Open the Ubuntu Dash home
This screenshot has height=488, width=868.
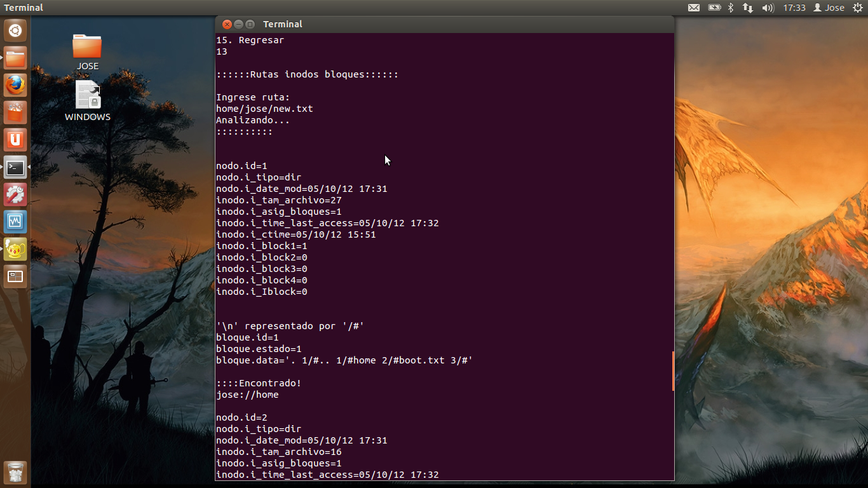(15, 30)
